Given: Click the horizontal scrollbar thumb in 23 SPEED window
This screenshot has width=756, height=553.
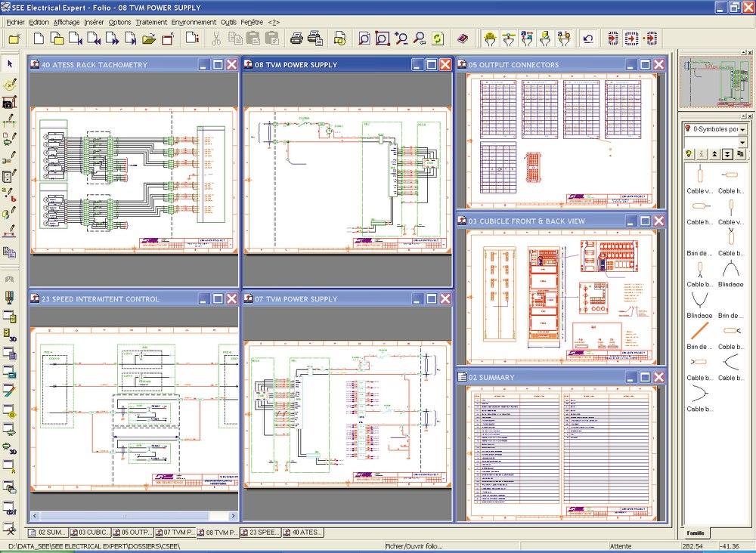Looking at the screenshot, I should pyautogui.click(x=125, y=516).
